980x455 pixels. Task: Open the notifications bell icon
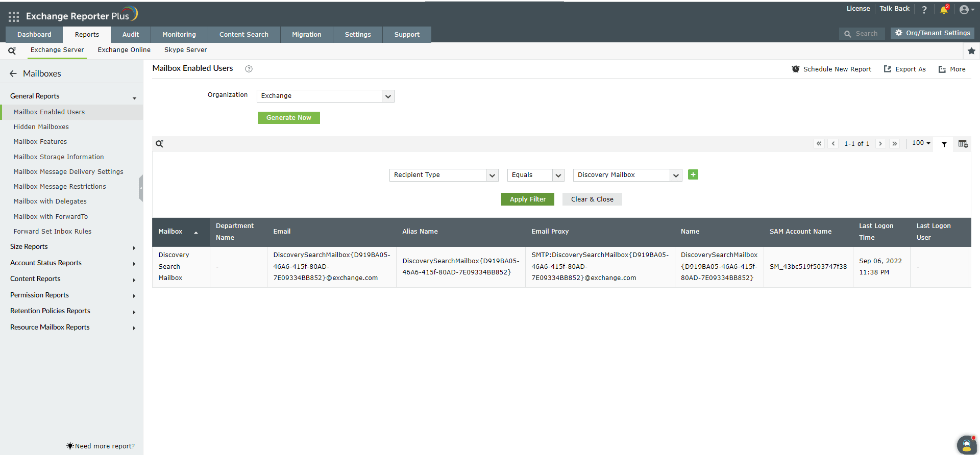tap(944, 10)
